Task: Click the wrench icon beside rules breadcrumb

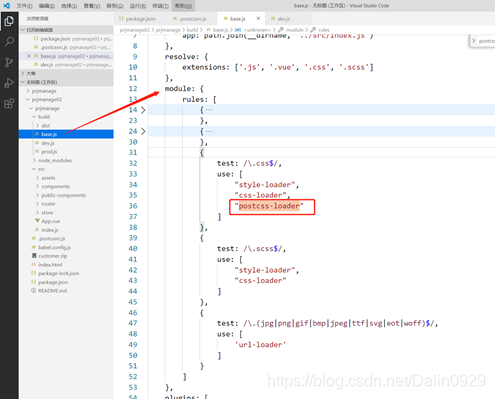Action: coord(313,30)
